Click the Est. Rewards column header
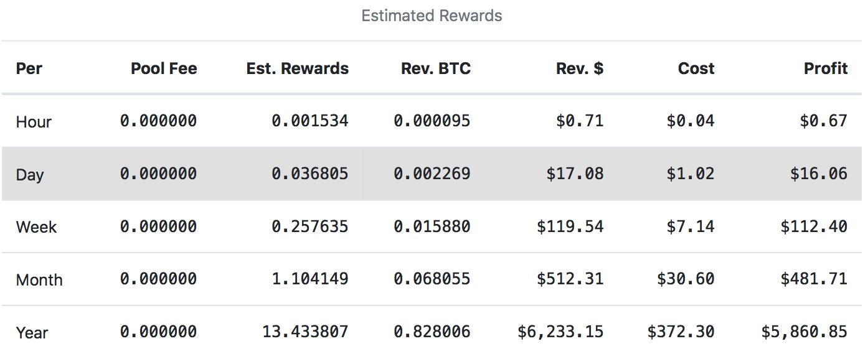 pyautogui.click(x=297, y=68)
